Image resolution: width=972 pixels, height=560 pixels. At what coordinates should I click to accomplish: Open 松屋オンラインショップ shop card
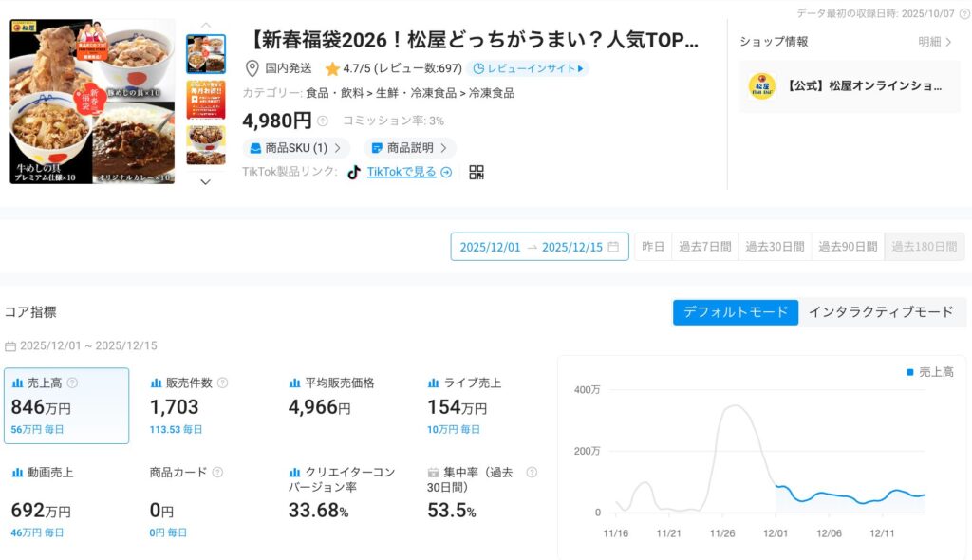click(x=850, y=86)
